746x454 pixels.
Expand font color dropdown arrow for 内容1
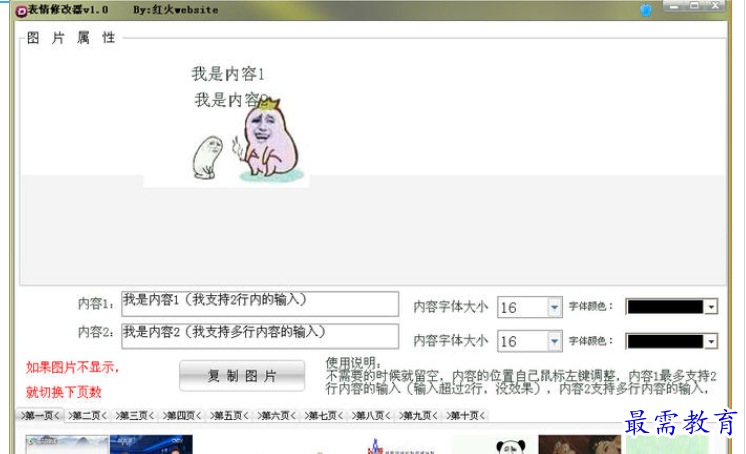[x=711, y=307]
